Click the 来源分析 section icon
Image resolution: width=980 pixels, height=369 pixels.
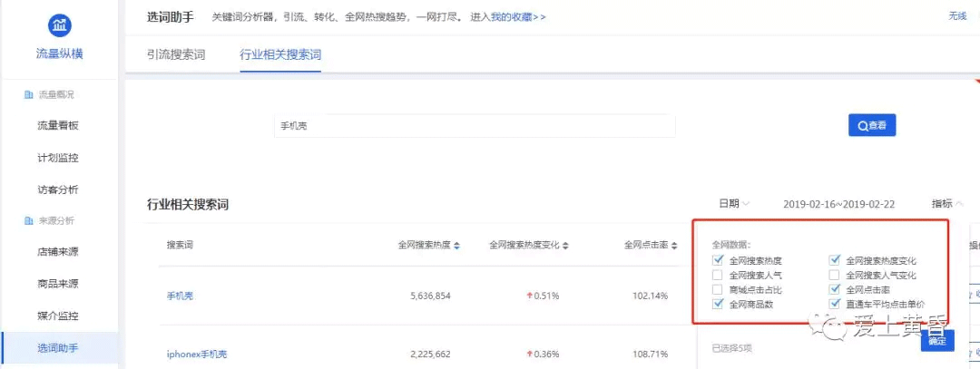(29, 220)
